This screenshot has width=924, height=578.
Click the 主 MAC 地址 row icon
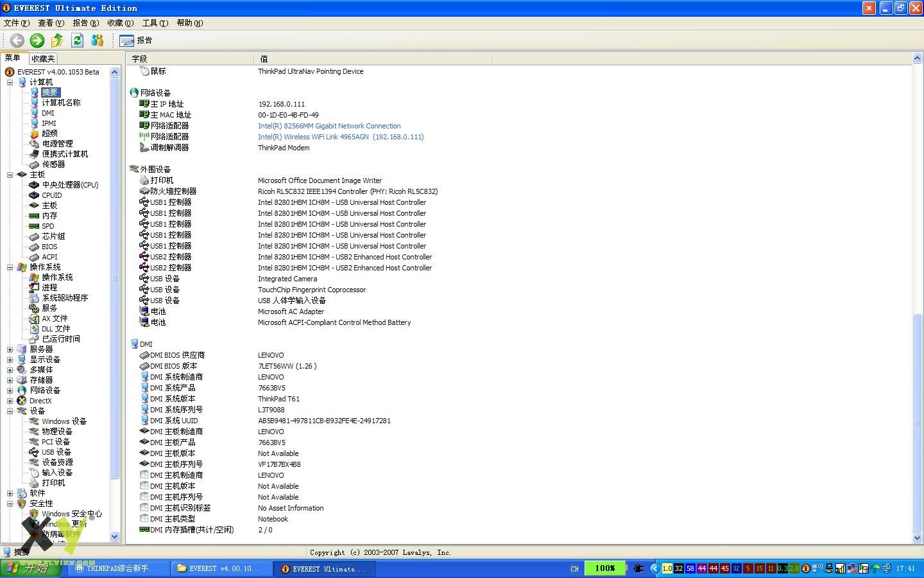[144, 115]
